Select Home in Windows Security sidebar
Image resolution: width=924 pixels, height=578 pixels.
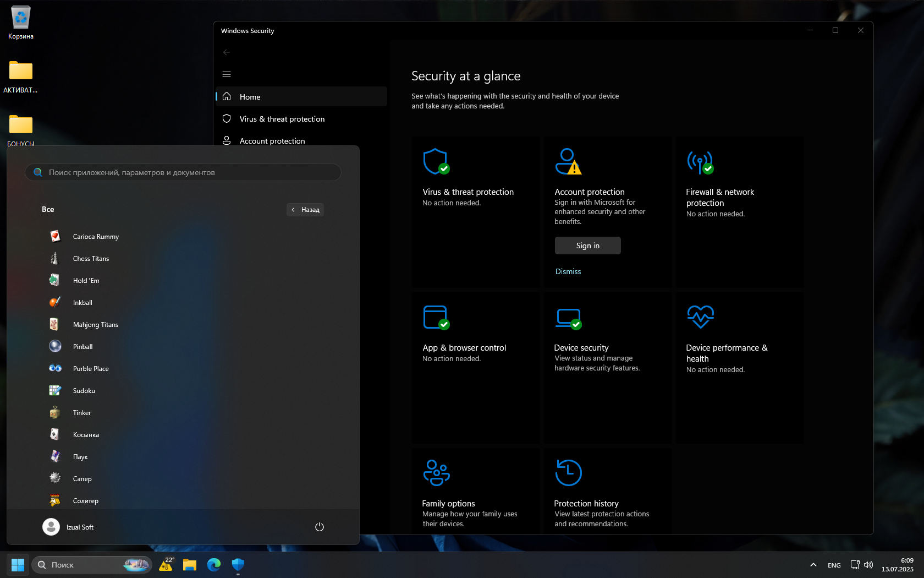coord(301,96)
